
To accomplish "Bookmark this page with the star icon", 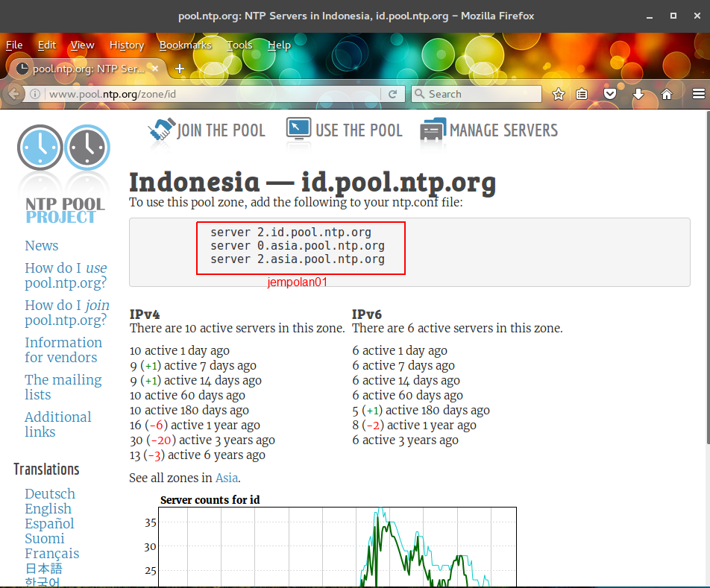I will [x=559, y=94].
